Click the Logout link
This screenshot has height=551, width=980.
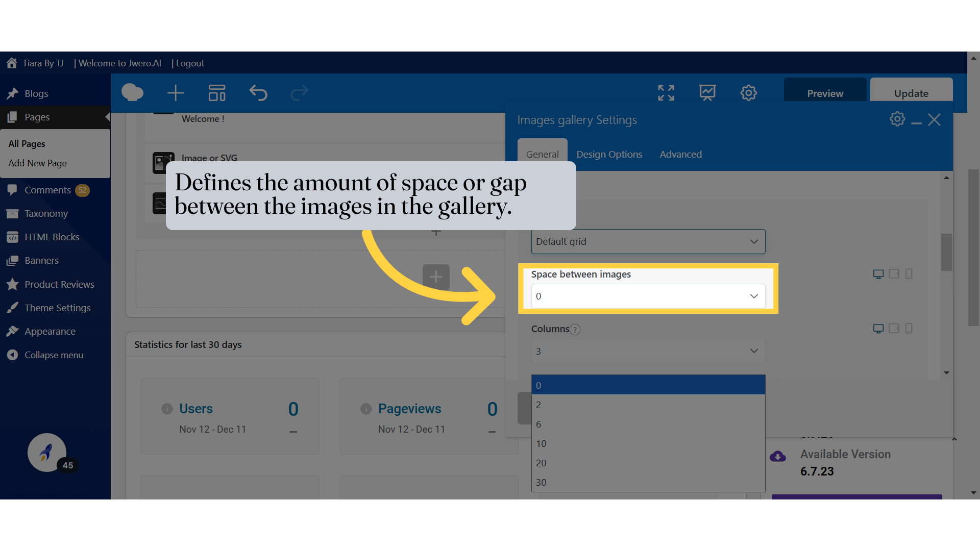[190, 63]
